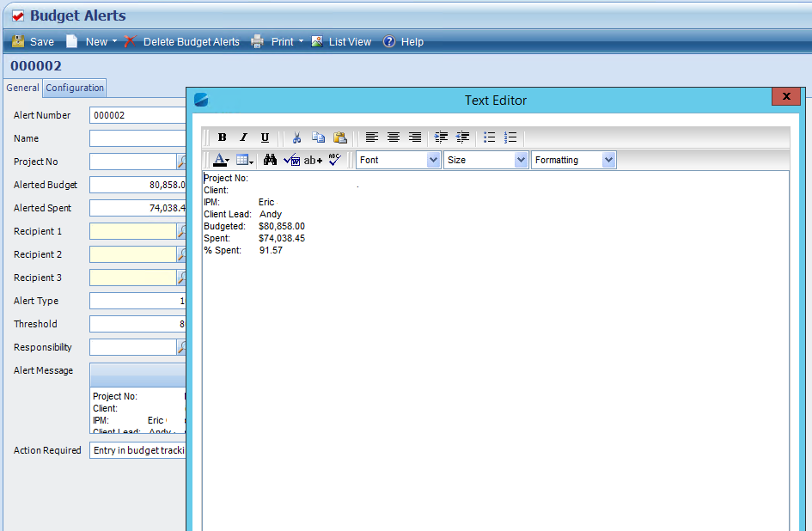Image resolution: width=812 pixels, height=531 pixels.
Task: Click the Name input field
Action: point(137,138)
